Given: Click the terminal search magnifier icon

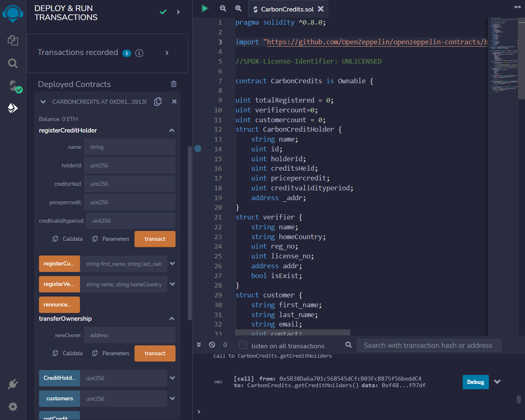Looking at the screenshot, I should [349, 345].
